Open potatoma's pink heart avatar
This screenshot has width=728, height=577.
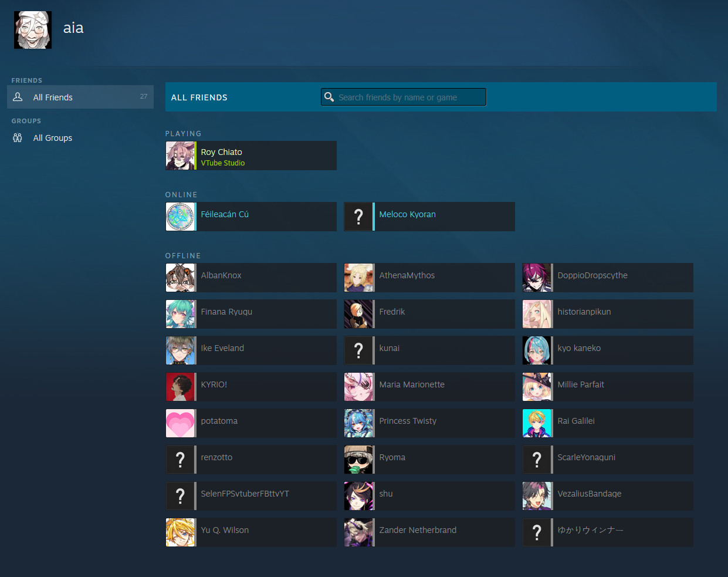tap(180, 423)
